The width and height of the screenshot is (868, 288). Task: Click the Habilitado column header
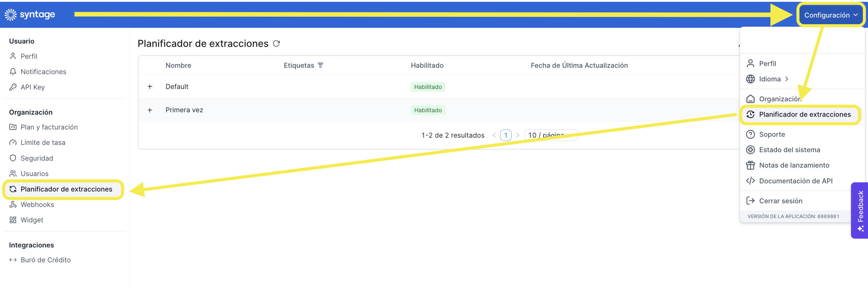click(427, 65)
